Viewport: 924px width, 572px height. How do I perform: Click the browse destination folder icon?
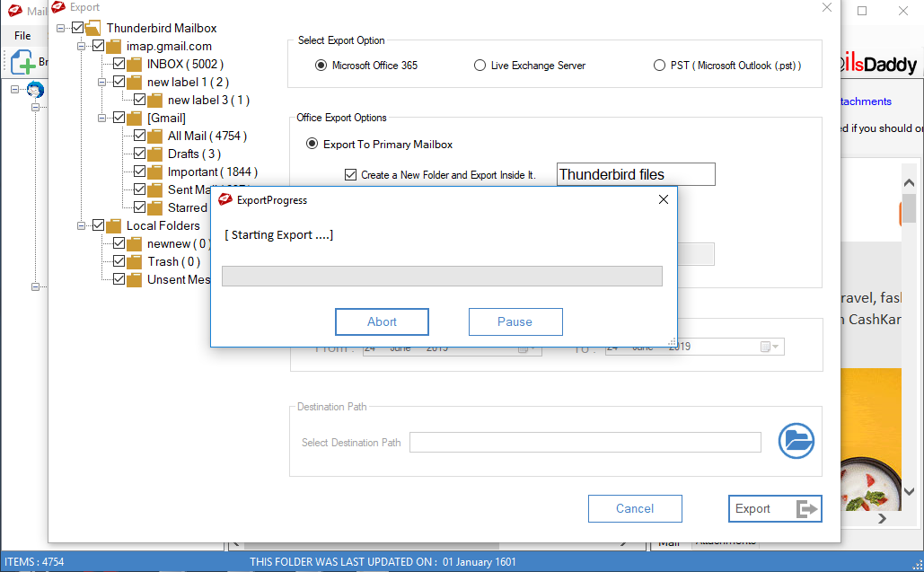click(x=796, y=441)
